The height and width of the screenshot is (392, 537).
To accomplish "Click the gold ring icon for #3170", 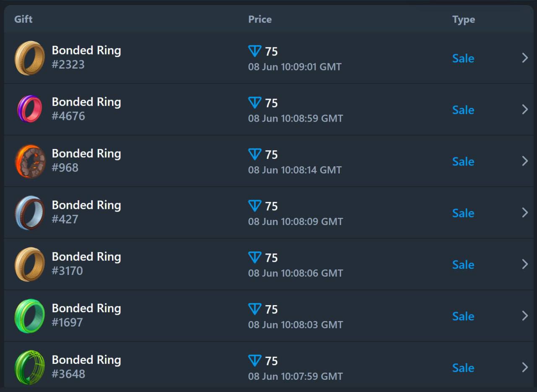I will click(30, 264).
